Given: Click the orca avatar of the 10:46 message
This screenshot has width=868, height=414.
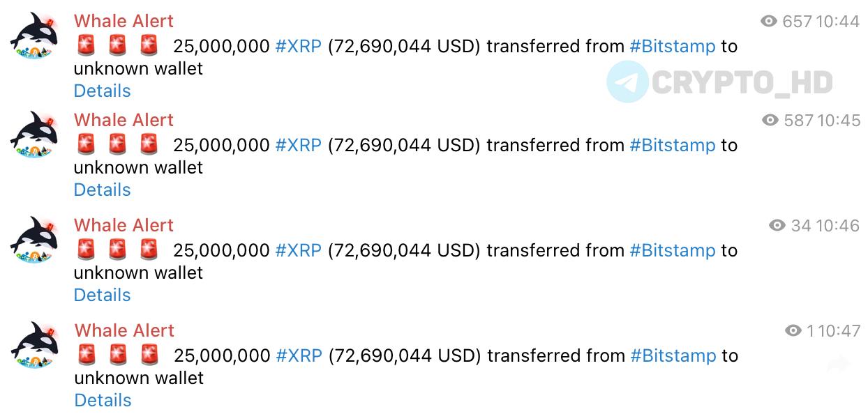Looking at the screenshot, I should pyautogui.click(x=34, y=240).
